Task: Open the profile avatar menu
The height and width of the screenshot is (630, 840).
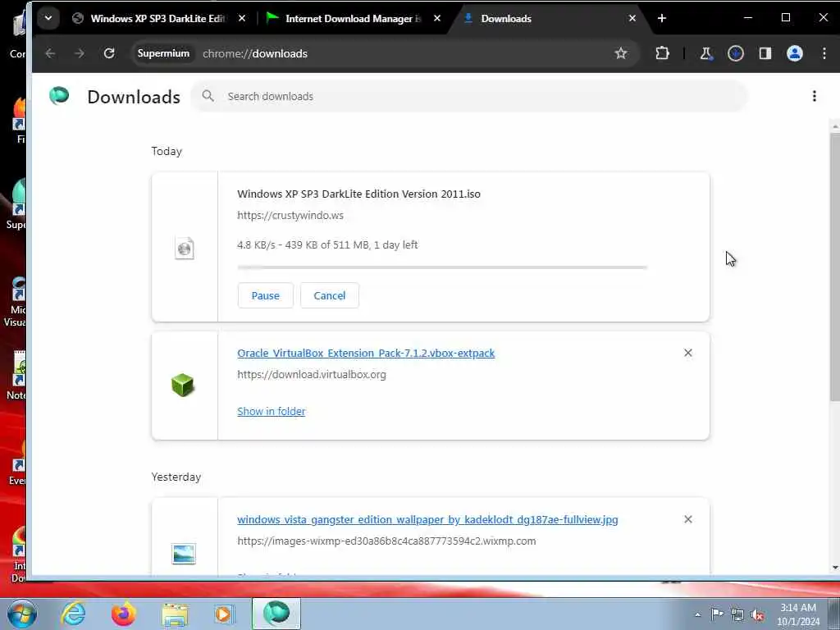Action: (x=794, y=53)
